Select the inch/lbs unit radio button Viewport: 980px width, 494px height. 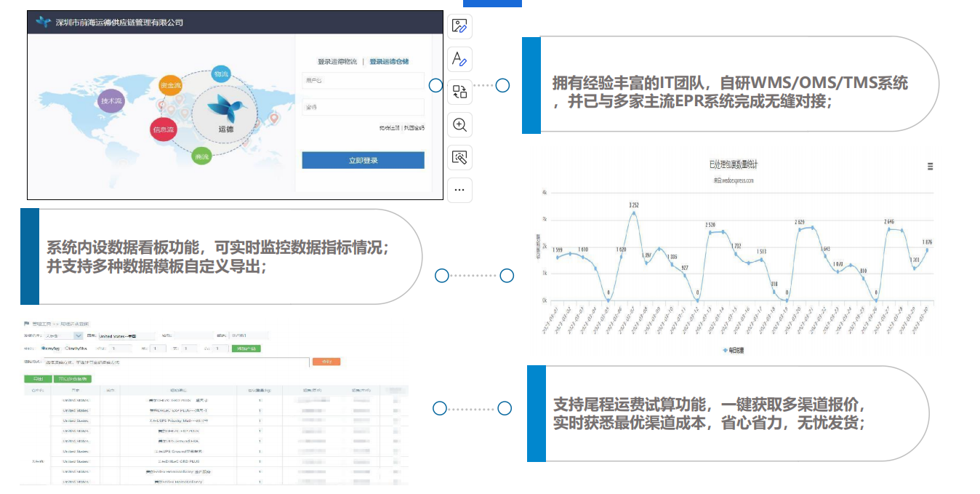point(68,348)
